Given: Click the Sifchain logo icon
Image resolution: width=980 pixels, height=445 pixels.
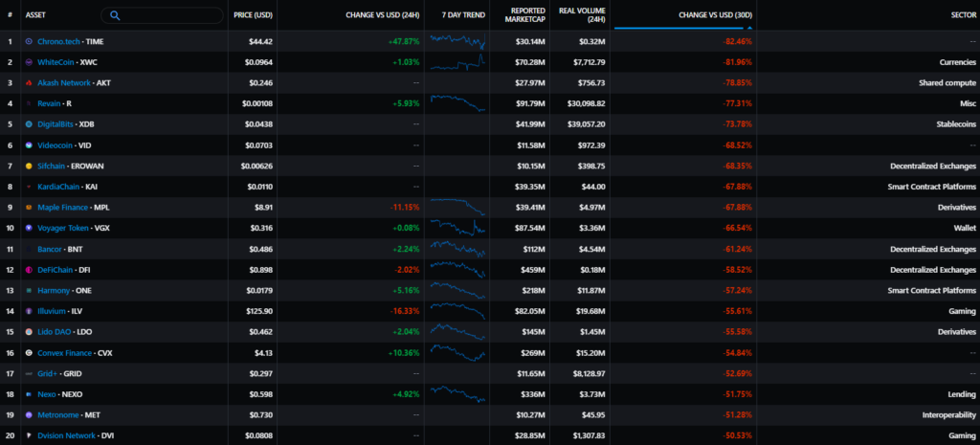Looking at the screenshot, I should (30, 166).
